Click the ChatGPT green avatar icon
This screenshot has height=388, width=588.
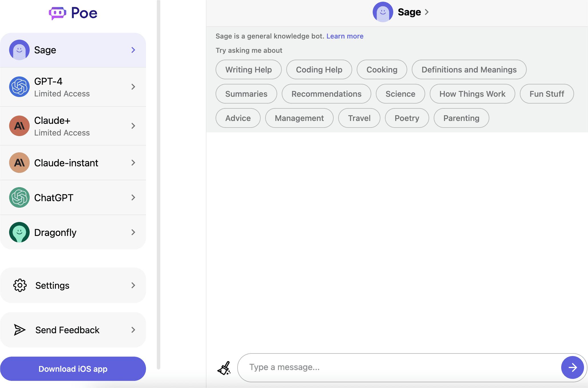coord(19,197)
